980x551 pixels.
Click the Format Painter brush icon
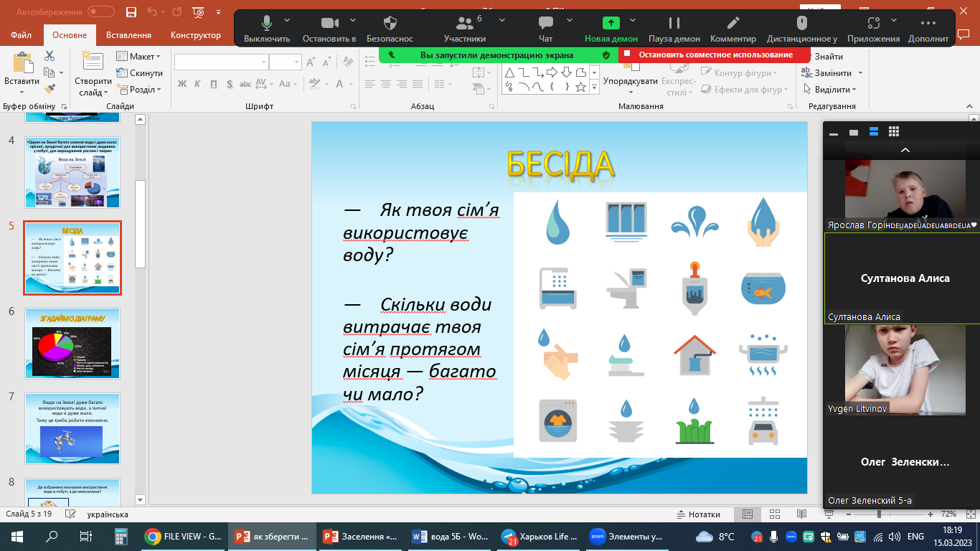coord(50,89)
